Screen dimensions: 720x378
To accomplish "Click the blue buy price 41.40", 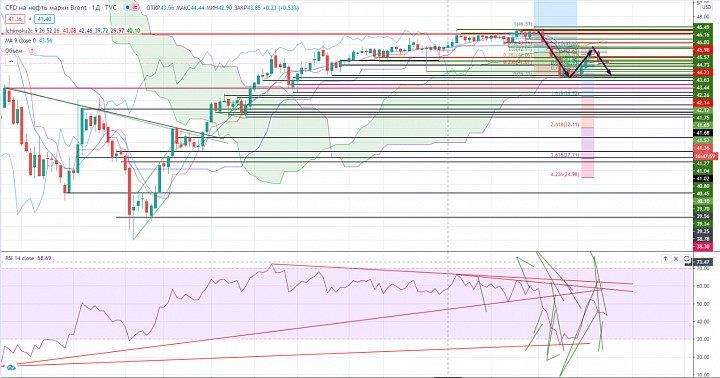I will [45, 19].
